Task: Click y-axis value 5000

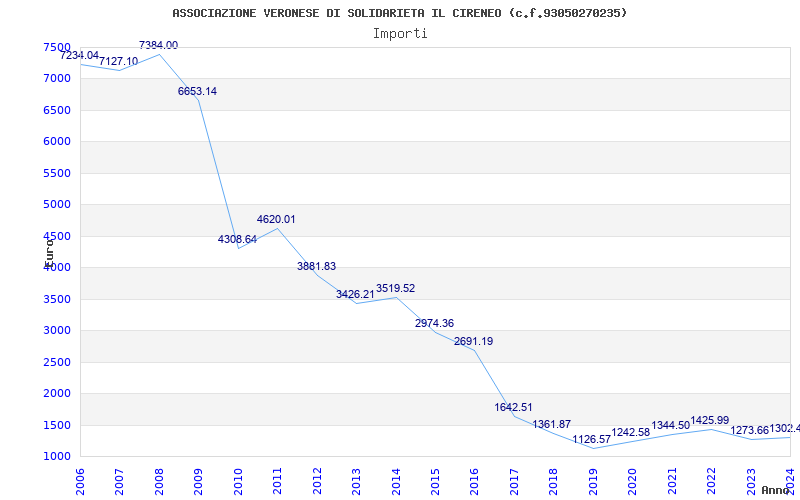Action: click(57, 205)
